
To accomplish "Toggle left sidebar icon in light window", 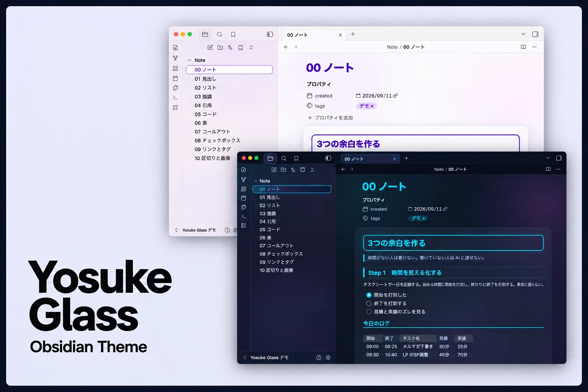I will [270, 34].
